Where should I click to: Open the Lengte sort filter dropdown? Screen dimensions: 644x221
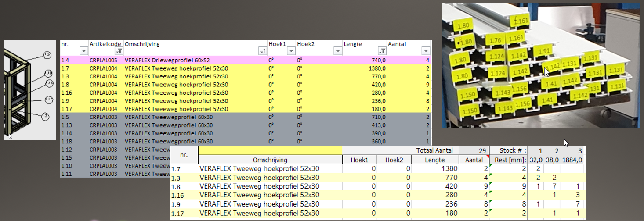point(382,51)
